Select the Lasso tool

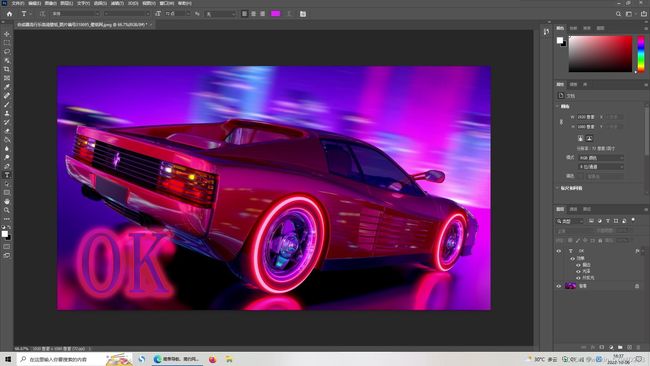(x=7, y=51)
